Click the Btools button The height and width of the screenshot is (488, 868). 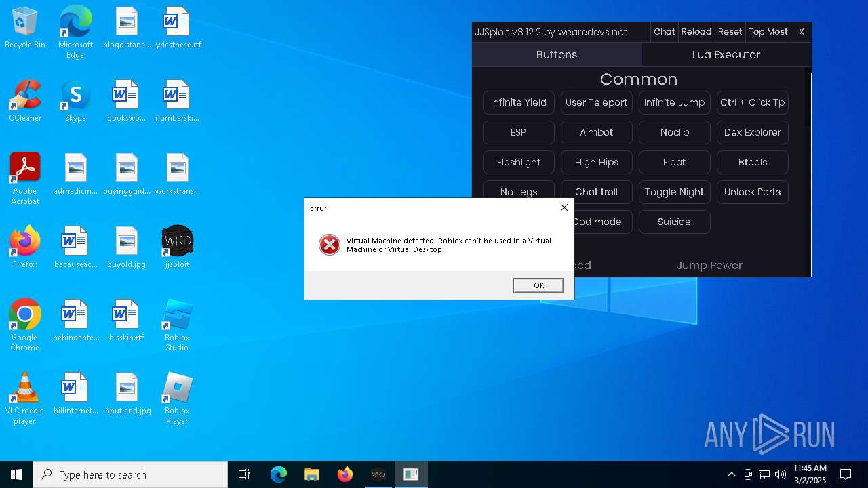[x=753, y=162]
